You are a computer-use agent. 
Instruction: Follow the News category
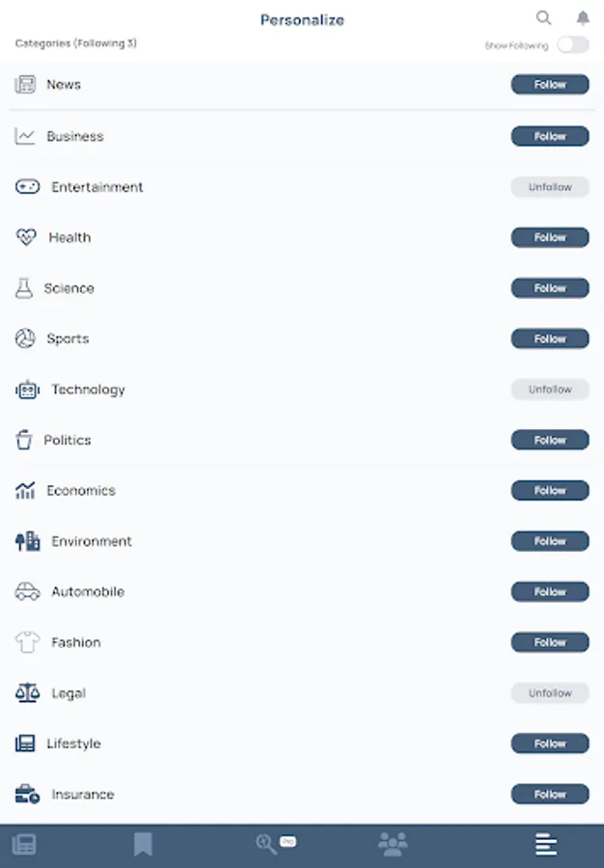click(x=550, y=85)
